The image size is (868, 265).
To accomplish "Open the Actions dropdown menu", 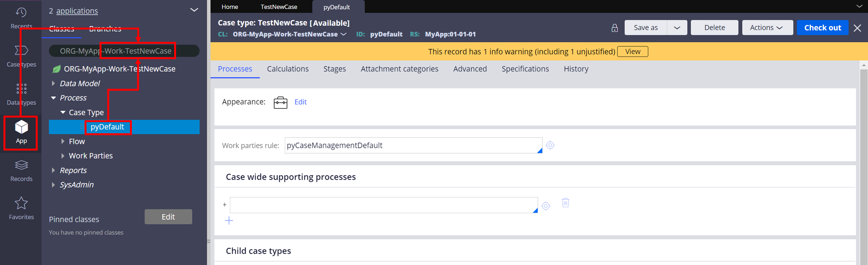I will (x=767, y=28).
